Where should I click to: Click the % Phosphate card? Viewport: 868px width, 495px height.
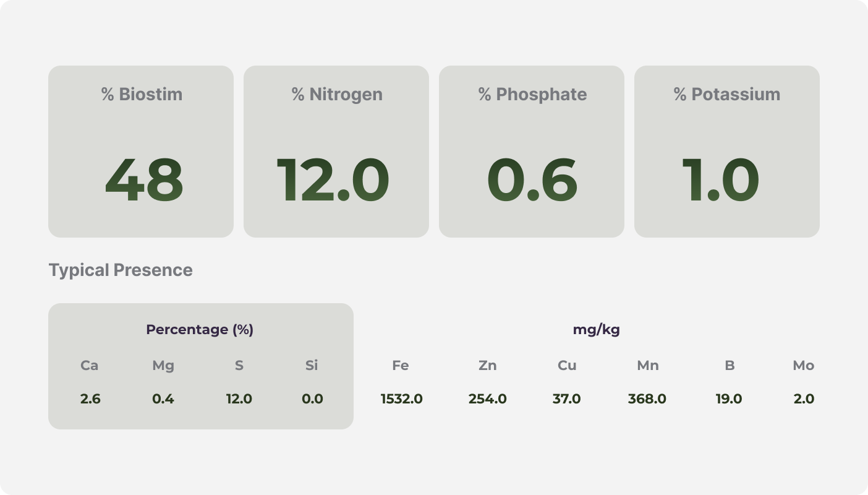tap(532, 152)
